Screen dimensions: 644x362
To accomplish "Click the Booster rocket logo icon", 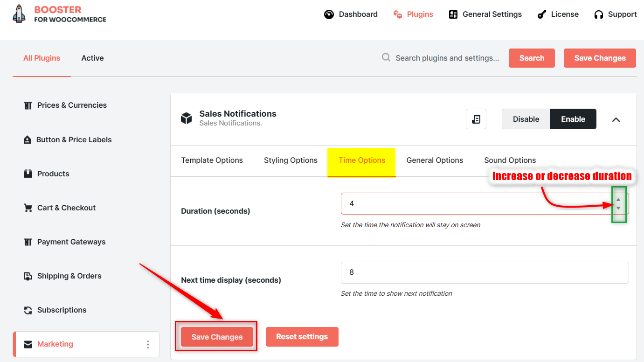I will coord(19,14).
